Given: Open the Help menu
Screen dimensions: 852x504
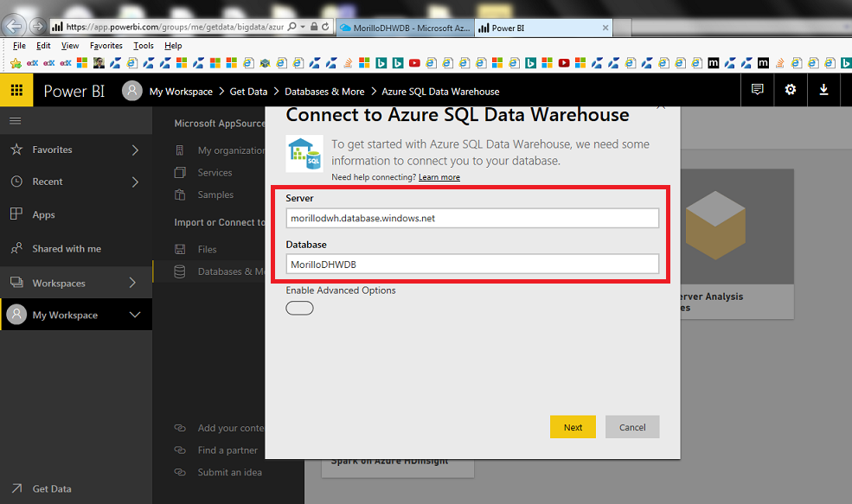Looking at the screenshot, I should click(x=173, y=46).
